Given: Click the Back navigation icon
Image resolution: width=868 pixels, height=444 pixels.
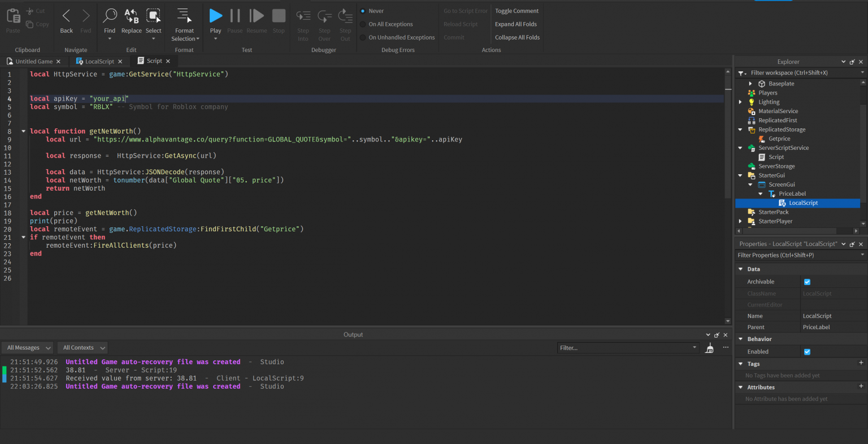Looking at the screenshot, I should point(66,16).
